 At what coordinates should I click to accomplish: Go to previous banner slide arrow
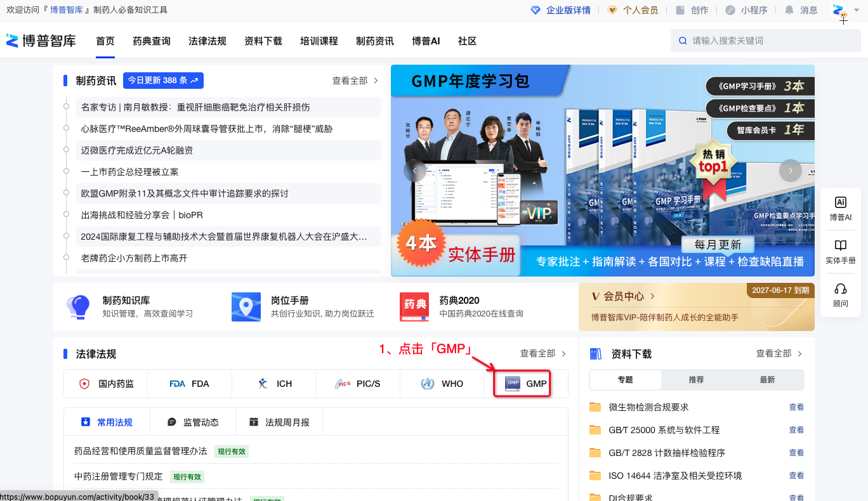415,171
